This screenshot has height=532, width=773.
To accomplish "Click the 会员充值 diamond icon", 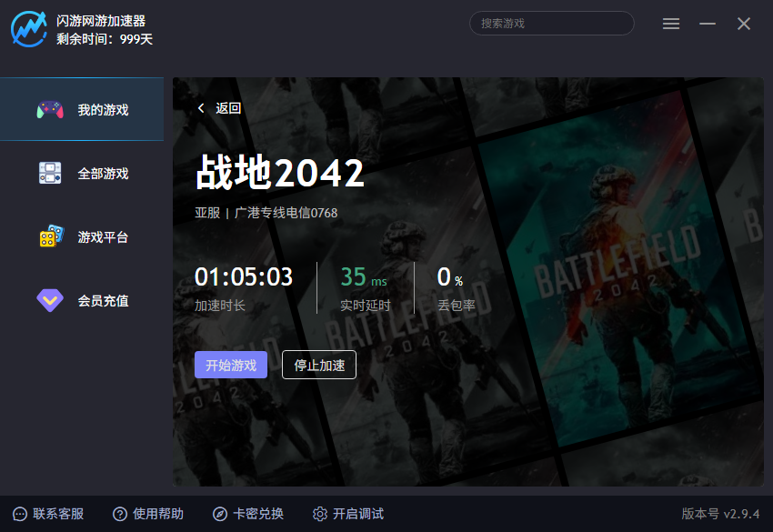I will [x=50, y=300].
